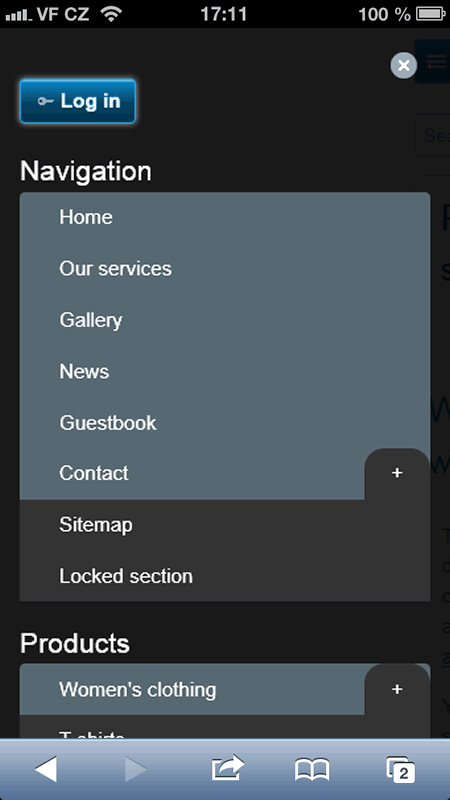The height and width of the screenshot is (800, 450).
Task: Close the side menu with X icon
Action: click(404, 65)
